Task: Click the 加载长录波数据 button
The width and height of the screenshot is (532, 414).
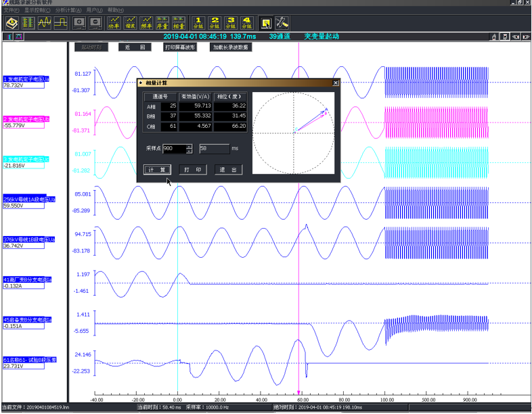Action: (x=231, y=47)
